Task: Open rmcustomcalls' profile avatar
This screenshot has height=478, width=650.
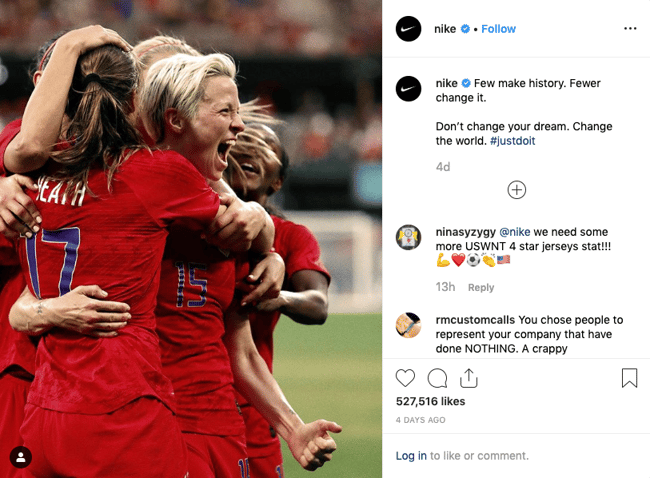Action: [408, 325]
